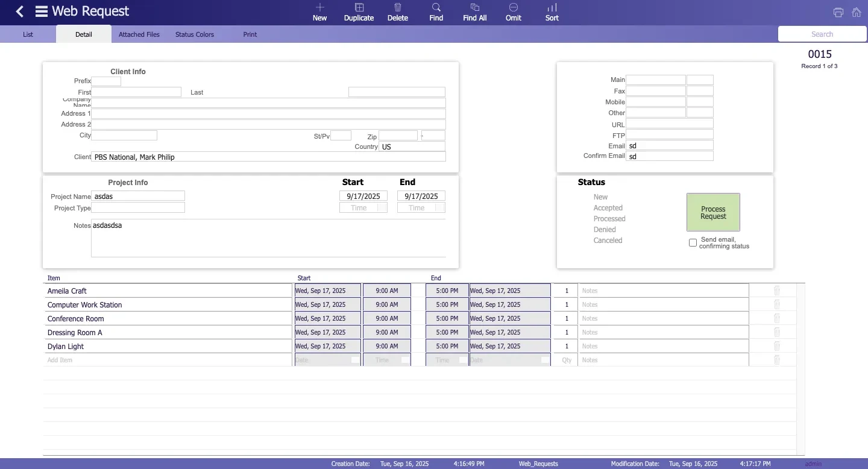Click the Process Request button
The width and height of the screenshot is (868, 469).
713,212
